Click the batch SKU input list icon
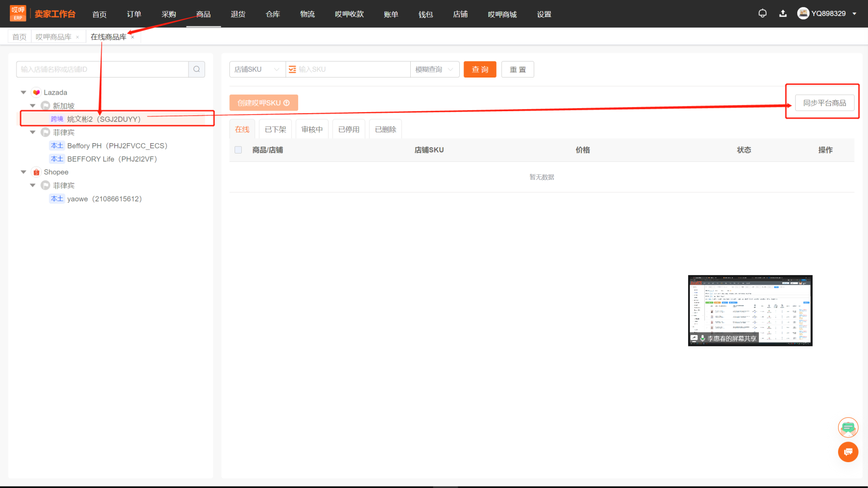This screenshot has width=868, height=488. [292, 69]
